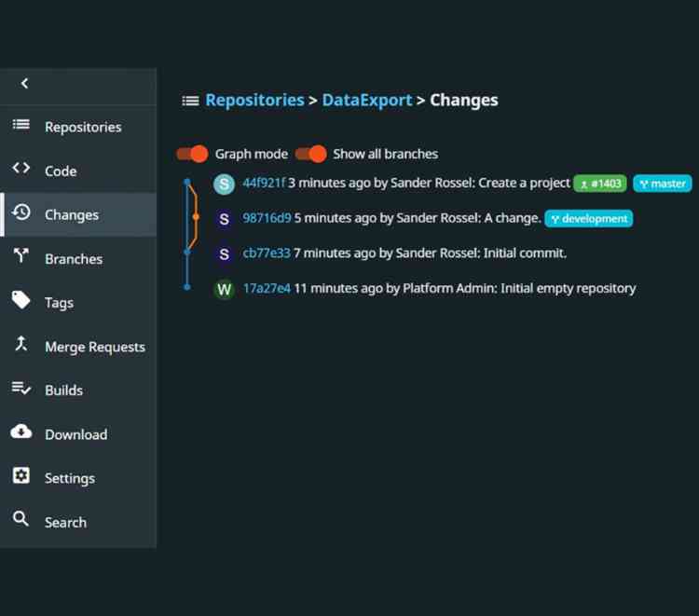Click the Branches fork icon

coord(21,258)
